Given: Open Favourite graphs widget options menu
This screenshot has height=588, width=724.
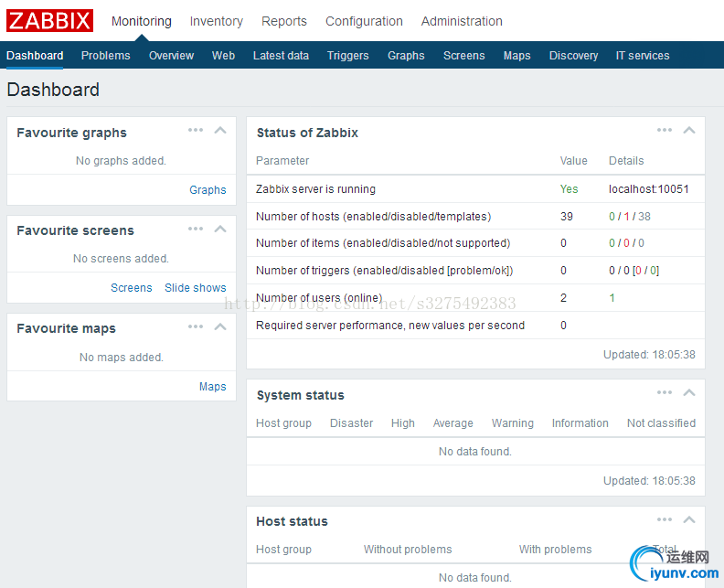Looking at the screenshot, I should pos(196,130).
